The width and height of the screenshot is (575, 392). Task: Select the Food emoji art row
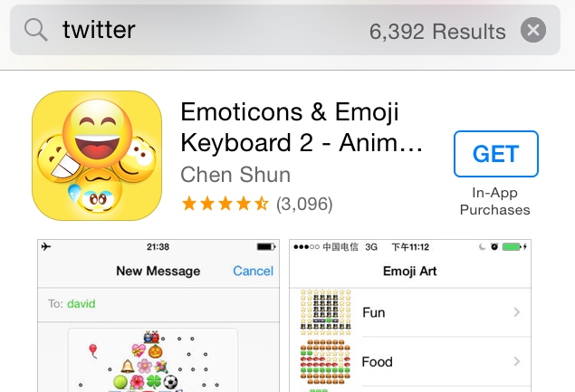click(410, 361)
